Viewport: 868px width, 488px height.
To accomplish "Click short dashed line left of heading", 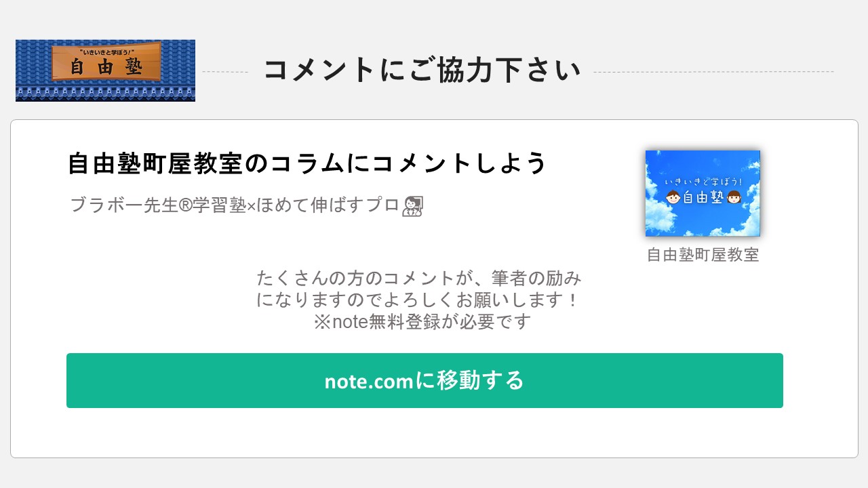I will (225, 72).
